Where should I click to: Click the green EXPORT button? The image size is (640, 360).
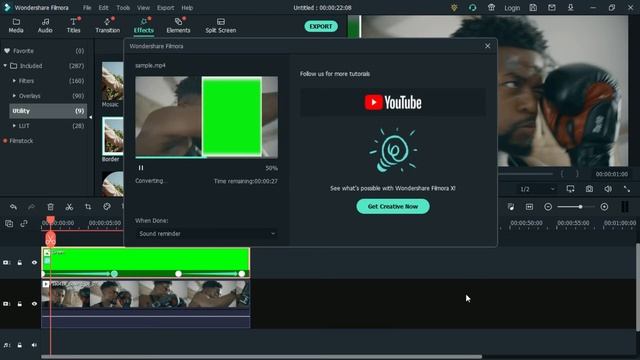pos(321,27)
